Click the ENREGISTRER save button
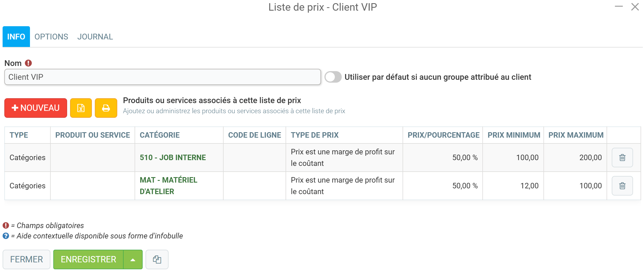644x271 pixels. (x=88, y=259)
